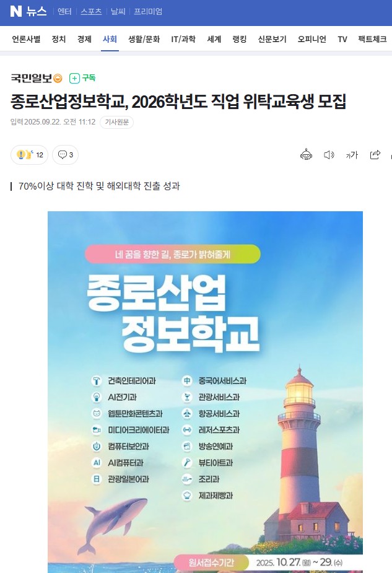Adjust font size with the 가가 icon
Screen dimensions: 392x573
point(352,155)
